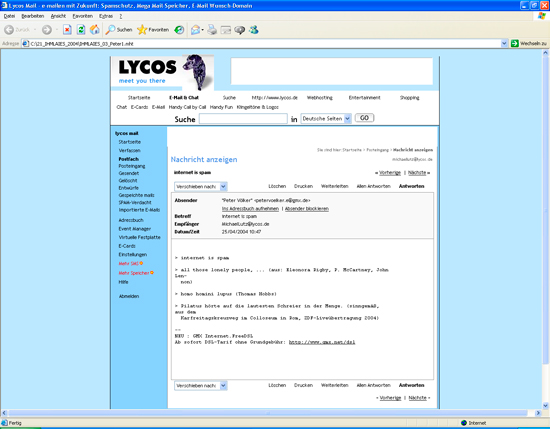Click upper Weiterleiten forward link
Screen dimensions: 550x429
(x=335, y=186)
